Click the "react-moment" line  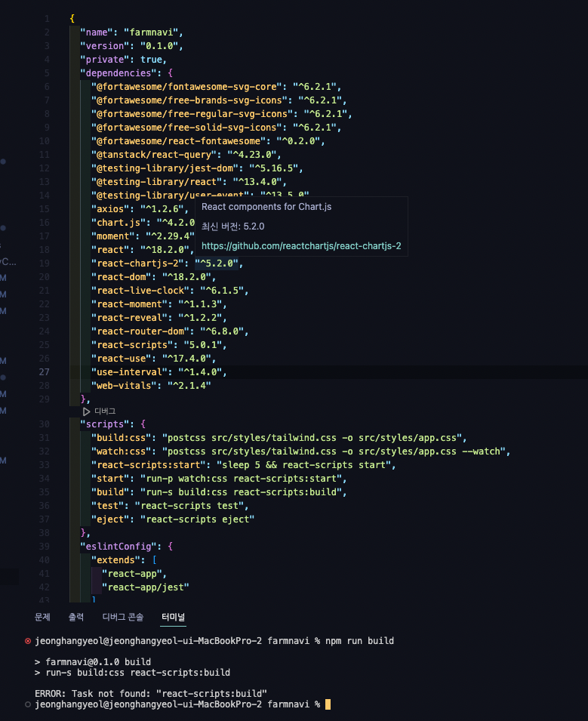(159, 304)
